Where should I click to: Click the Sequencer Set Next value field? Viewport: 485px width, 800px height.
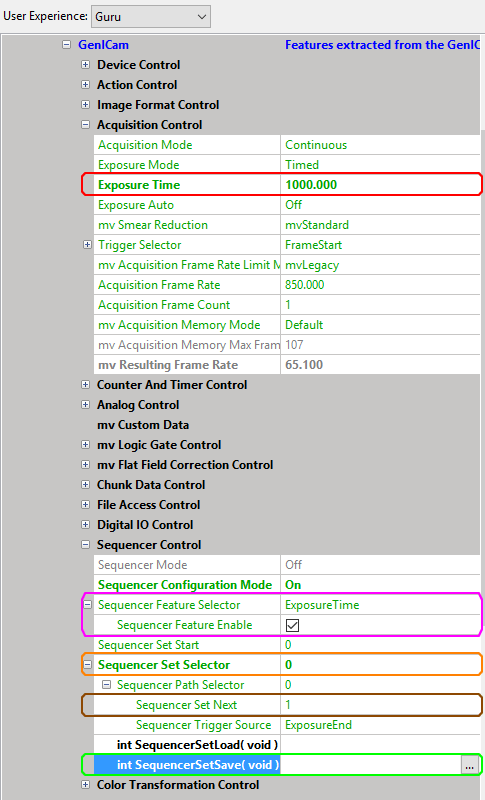click(x=380, y=705)
